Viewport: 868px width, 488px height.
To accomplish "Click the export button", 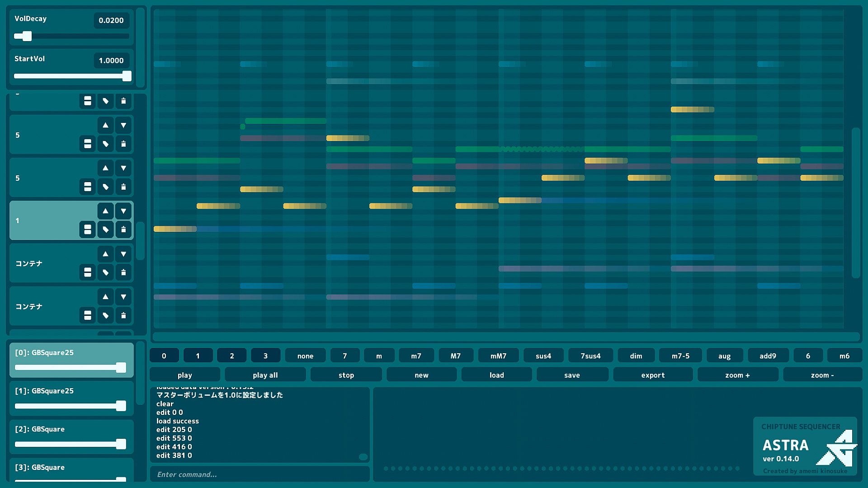I will (x=652, y=375).
